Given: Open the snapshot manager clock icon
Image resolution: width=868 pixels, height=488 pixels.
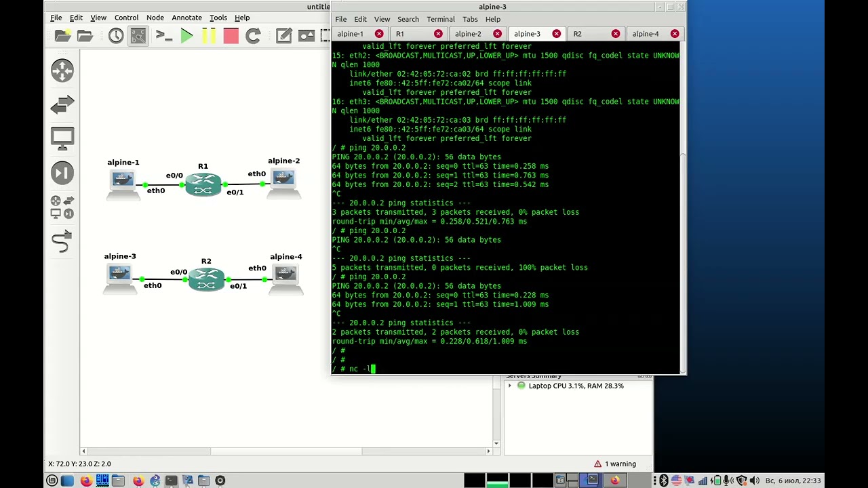Looking at the screenshot, I should [116, 36].
